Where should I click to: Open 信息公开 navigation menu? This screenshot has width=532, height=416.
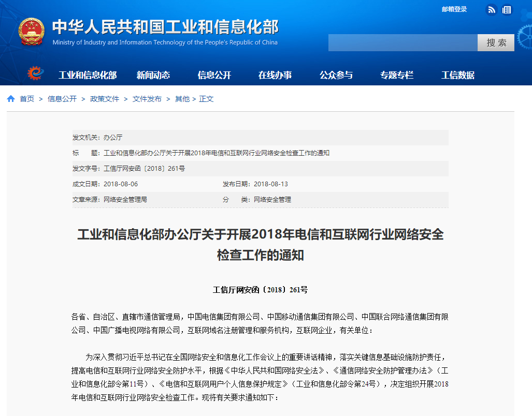(214, 75)
